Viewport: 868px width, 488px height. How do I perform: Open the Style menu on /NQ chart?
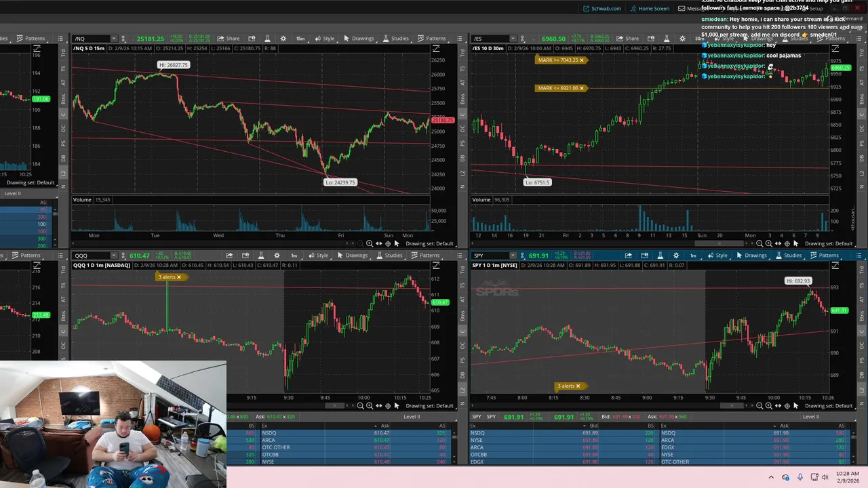[325, 39]
